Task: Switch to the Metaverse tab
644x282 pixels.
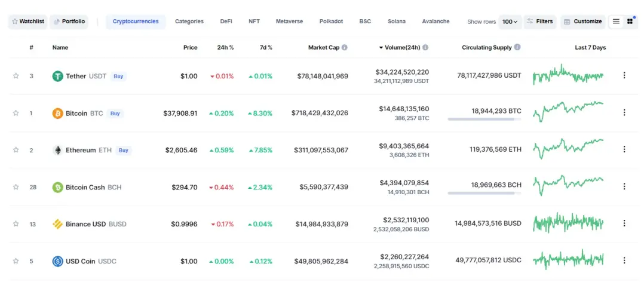Action: click(x=290, y=22)
